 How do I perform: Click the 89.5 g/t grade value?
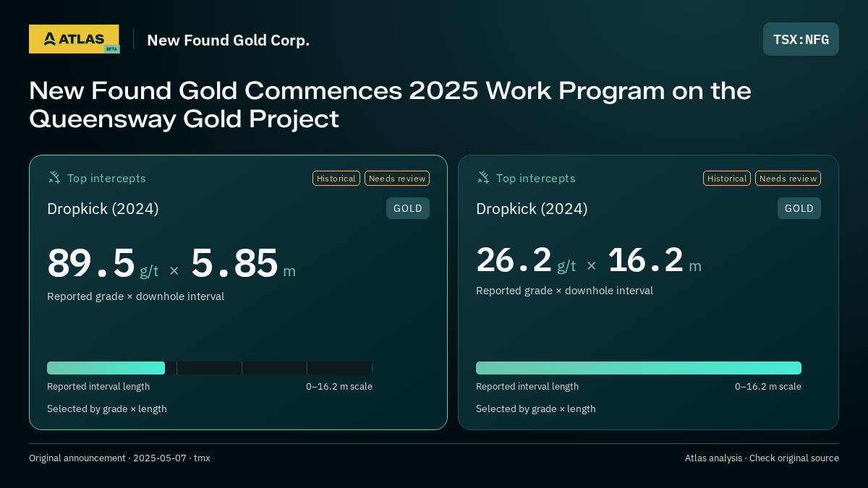(x=103, y=263)
